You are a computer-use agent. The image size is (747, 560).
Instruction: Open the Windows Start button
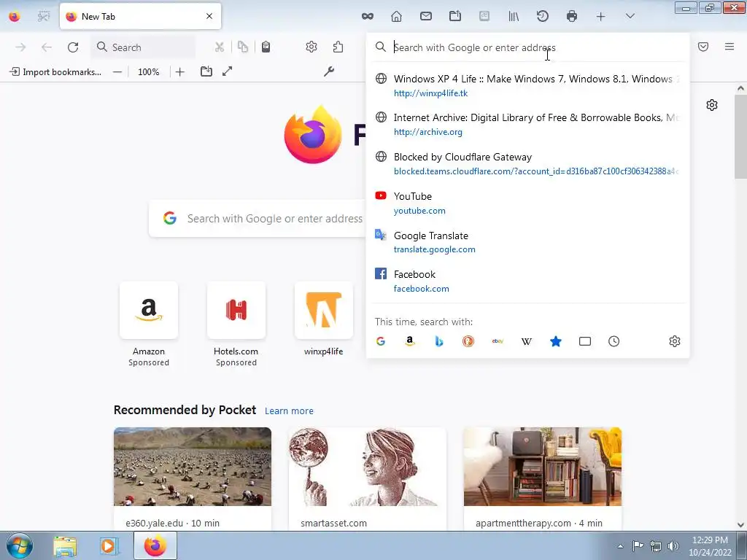pyautogui.click(x=19, y=545)
